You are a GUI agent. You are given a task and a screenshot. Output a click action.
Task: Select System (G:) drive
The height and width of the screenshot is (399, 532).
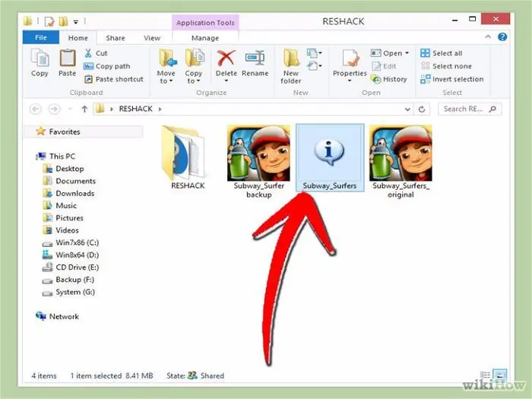68,292
